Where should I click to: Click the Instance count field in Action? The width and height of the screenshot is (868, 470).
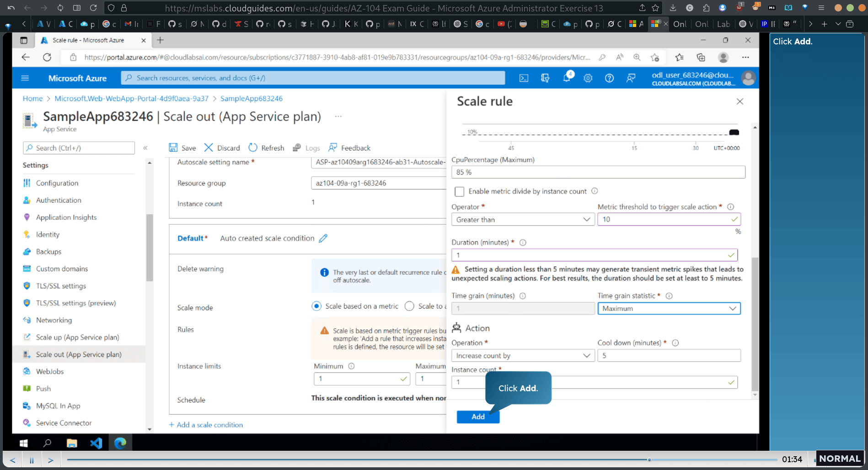(594, 382)
